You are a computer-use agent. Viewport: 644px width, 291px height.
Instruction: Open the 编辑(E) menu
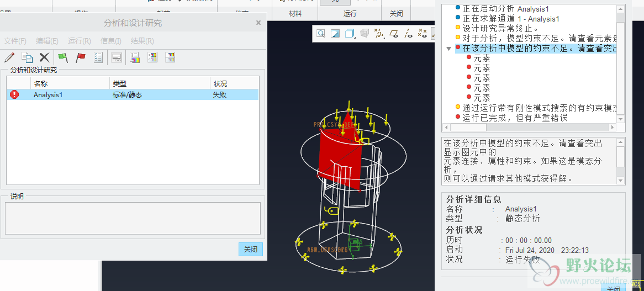tap(47, 41)
